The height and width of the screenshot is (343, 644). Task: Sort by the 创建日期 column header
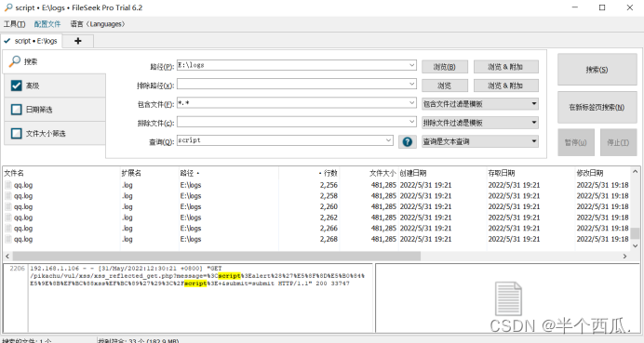tap(442, 173)
